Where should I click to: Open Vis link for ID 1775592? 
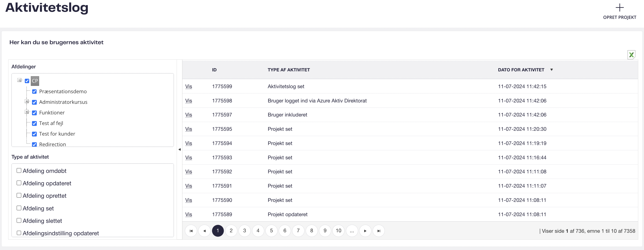click(189, 172)
